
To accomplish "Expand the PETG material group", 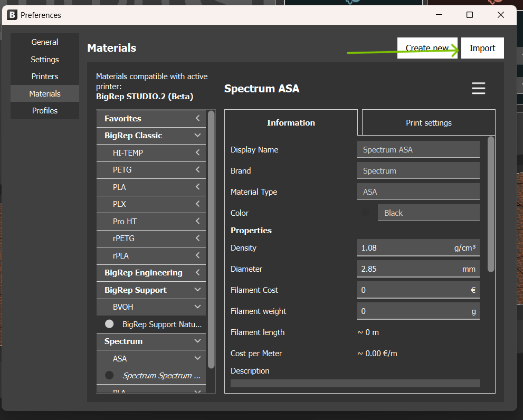I will pyautogui.click(x=151, y=170).
